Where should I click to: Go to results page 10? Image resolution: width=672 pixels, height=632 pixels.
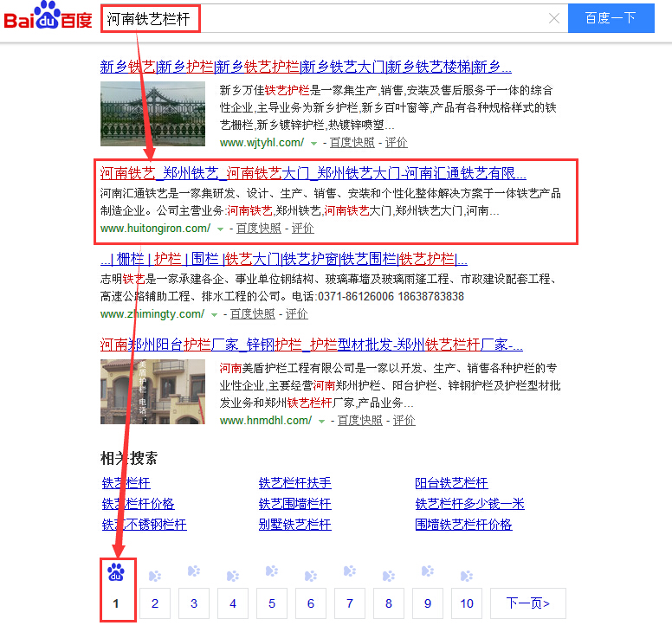tap(467, 603)
